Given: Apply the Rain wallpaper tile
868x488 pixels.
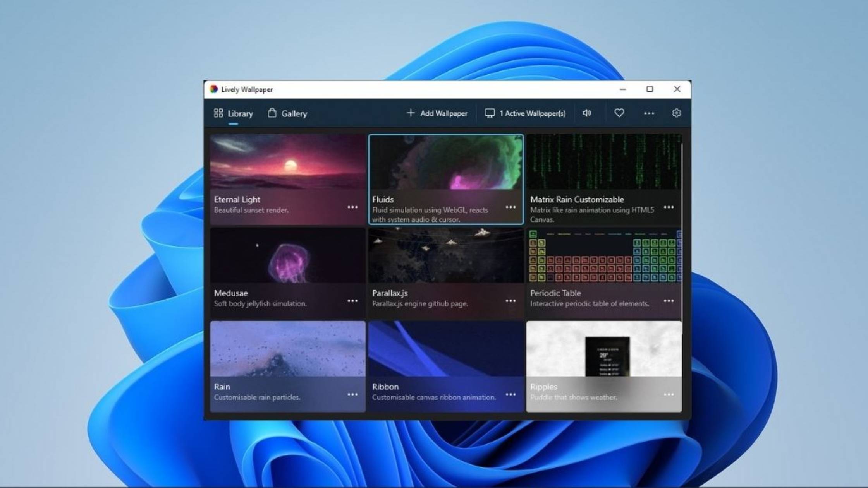Looking at the screenshot, I should click(287, 349).
